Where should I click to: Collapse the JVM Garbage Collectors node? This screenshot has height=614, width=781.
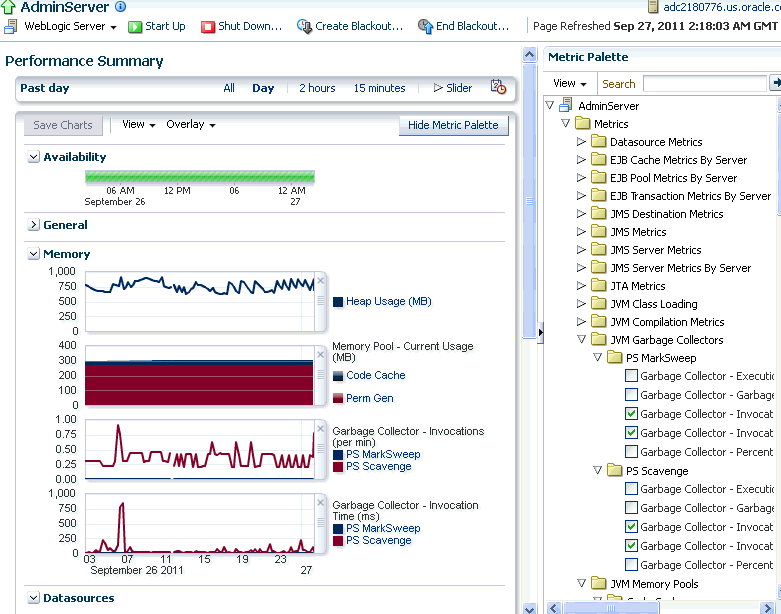tap(581, 339)
